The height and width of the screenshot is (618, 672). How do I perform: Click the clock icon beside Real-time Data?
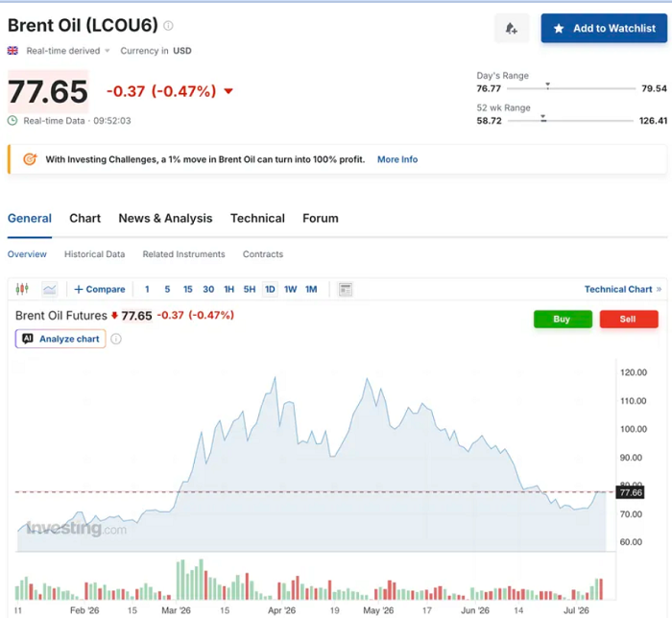tap(12, 121)
